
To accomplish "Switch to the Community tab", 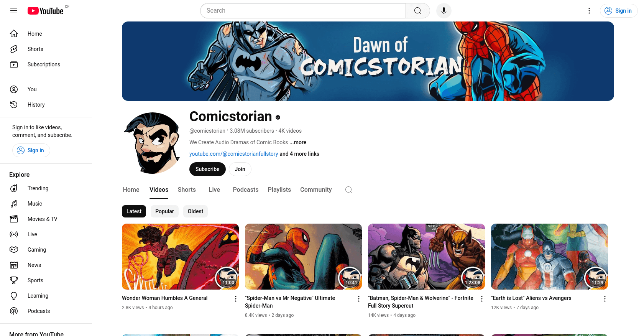I will click(x=316, y=190).
